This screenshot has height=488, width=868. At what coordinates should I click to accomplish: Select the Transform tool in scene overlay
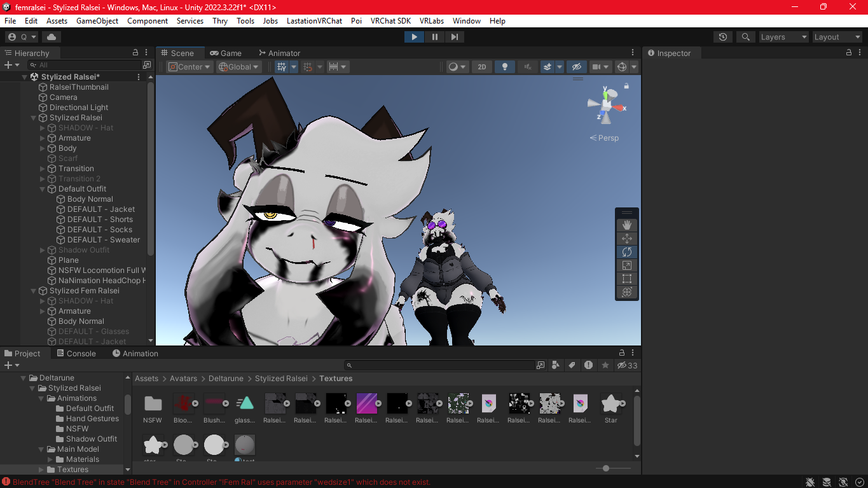tap(627, 292)
